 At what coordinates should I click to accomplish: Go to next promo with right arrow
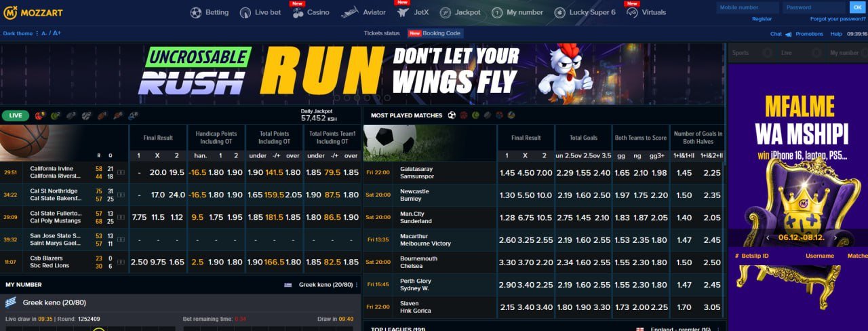(x=835, y=238)
